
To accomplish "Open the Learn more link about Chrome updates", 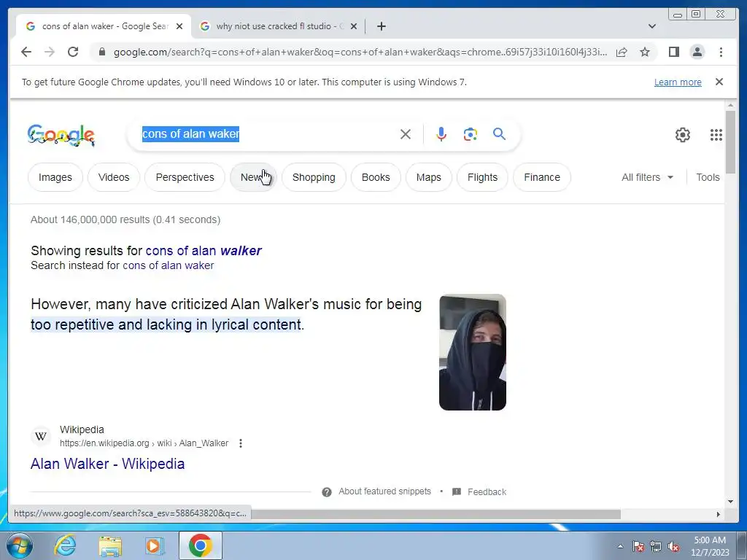I will click(x=678, y=82).
